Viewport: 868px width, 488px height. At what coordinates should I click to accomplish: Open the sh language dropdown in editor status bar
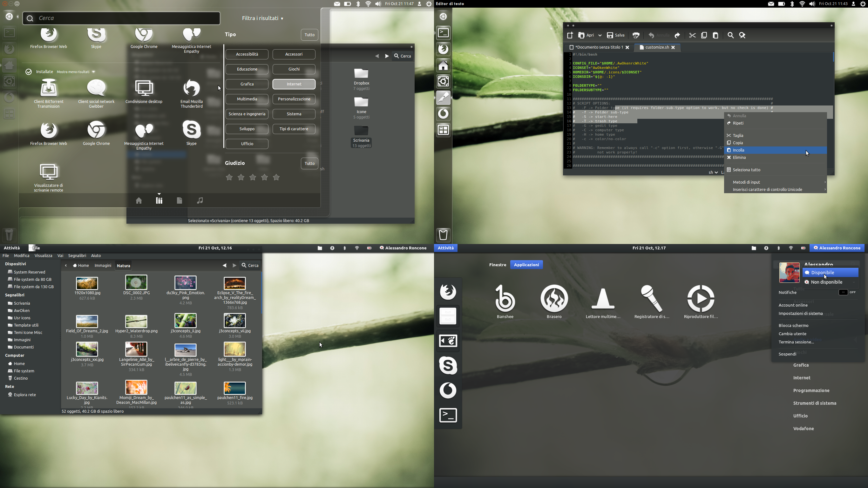tap(713, 172)
